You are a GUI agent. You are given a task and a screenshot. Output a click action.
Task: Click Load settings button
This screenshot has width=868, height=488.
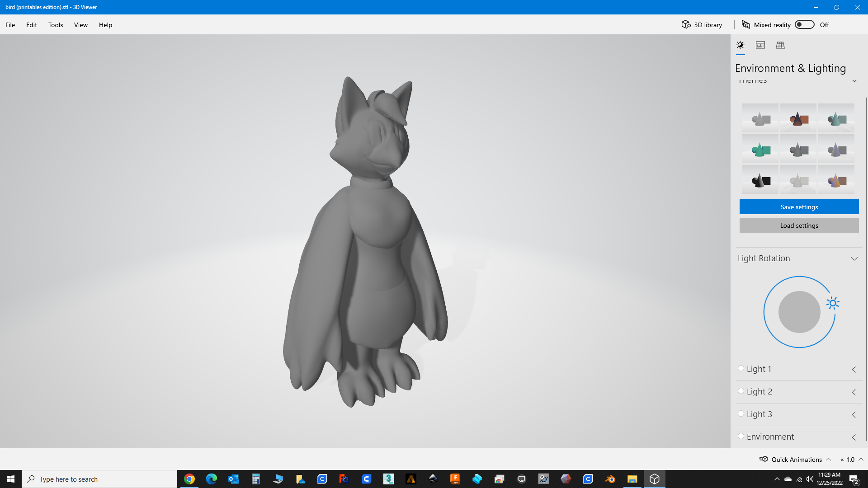tap(799, 225)
